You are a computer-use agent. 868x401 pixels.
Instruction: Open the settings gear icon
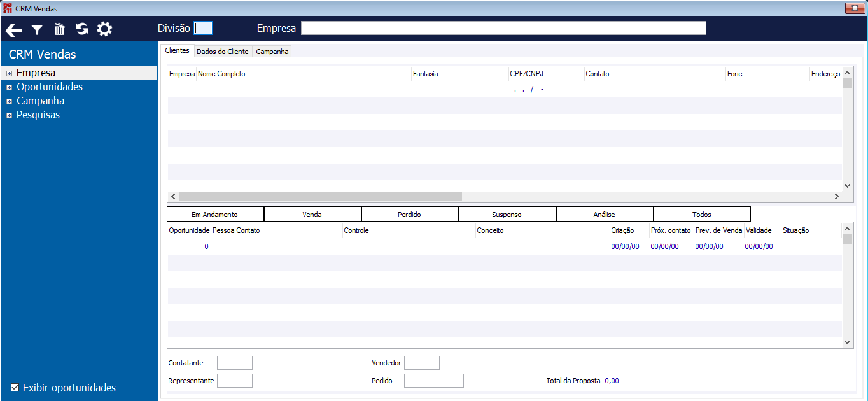104,29
